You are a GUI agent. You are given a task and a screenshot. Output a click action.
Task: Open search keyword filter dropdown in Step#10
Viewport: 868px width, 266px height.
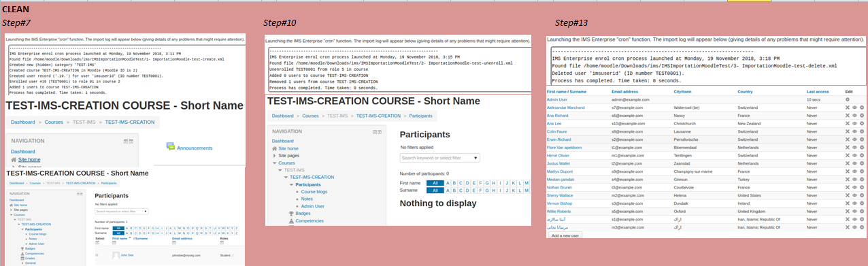point(475,158)
